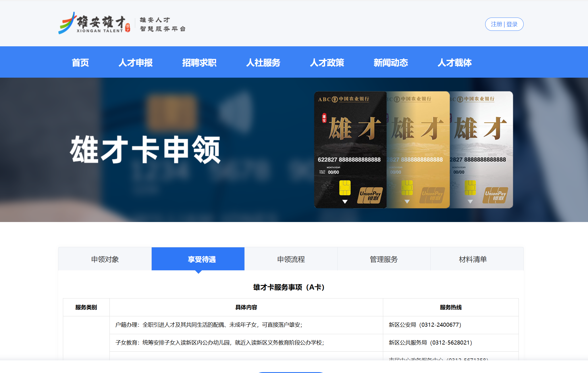The width and height of the screenshot is (588, 373).
Task: Click 登录 to log in
Action: pos(512,24)
